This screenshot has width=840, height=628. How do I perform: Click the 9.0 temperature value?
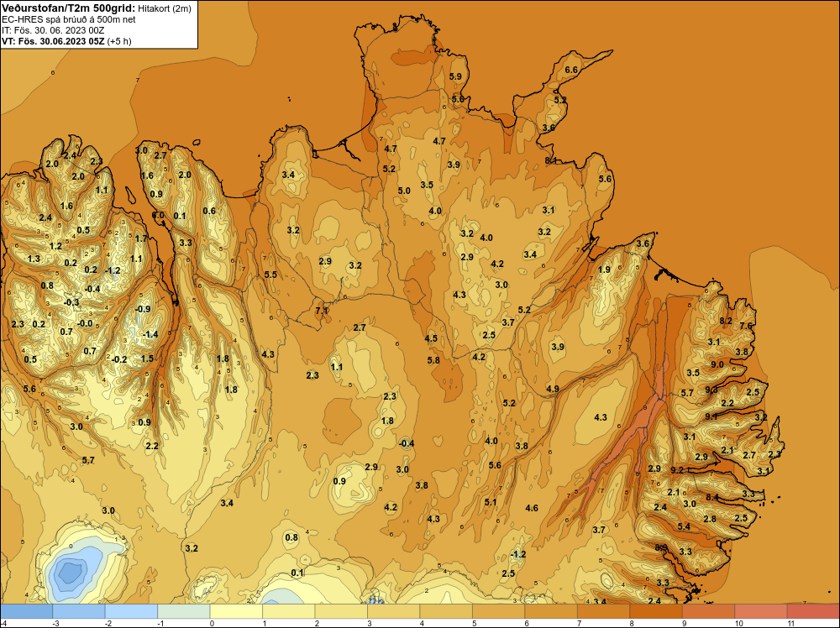(x=717, y=364)
